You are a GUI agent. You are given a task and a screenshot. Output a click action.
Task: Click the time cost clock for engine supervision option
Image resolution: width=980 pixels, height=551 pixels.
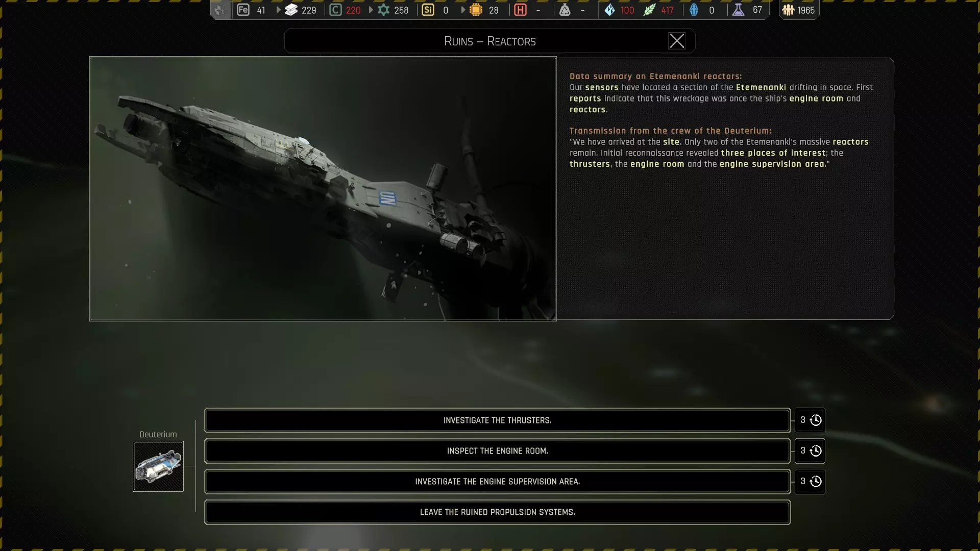coord(815,482)
